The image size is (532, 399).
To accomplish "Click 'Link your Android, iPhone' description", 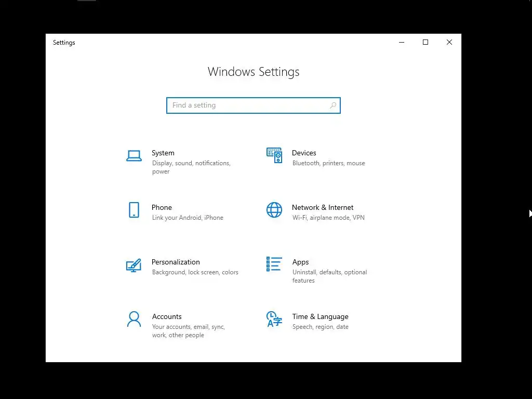I will tap(188, 218).
